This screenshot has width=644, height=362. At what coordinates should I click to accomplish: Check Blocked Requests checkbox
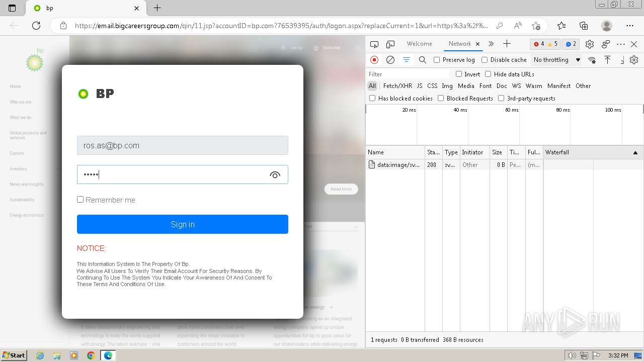pyautogui.click(x=441, y=98)
